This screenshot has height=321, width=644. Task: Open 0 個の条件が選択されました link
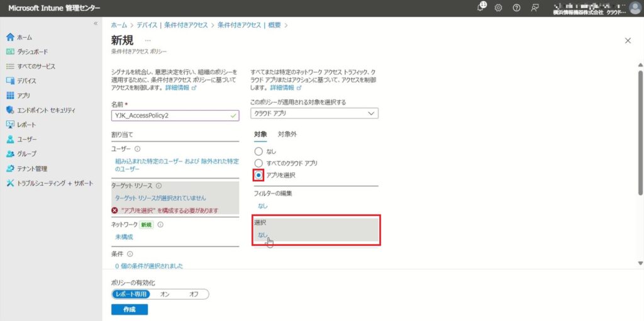(x=148, y=266)
